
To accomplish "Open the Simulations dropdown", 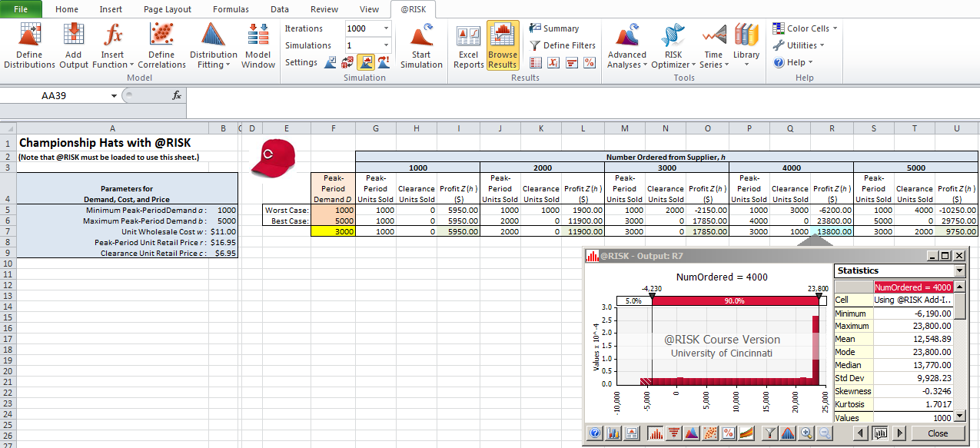I will click(386, 45).
